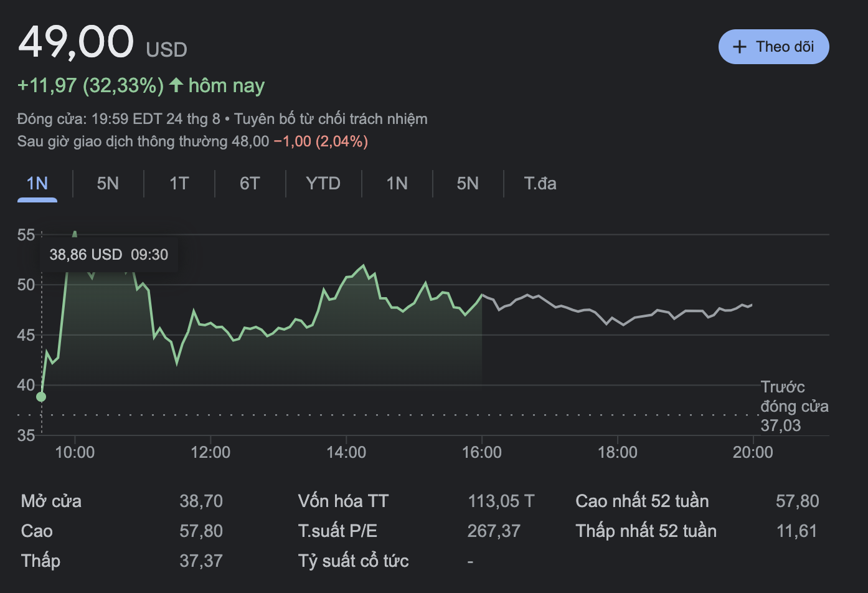Click the after-hours 48,00 price text
The width and height of the screenshot is (868, 593).
250,141
